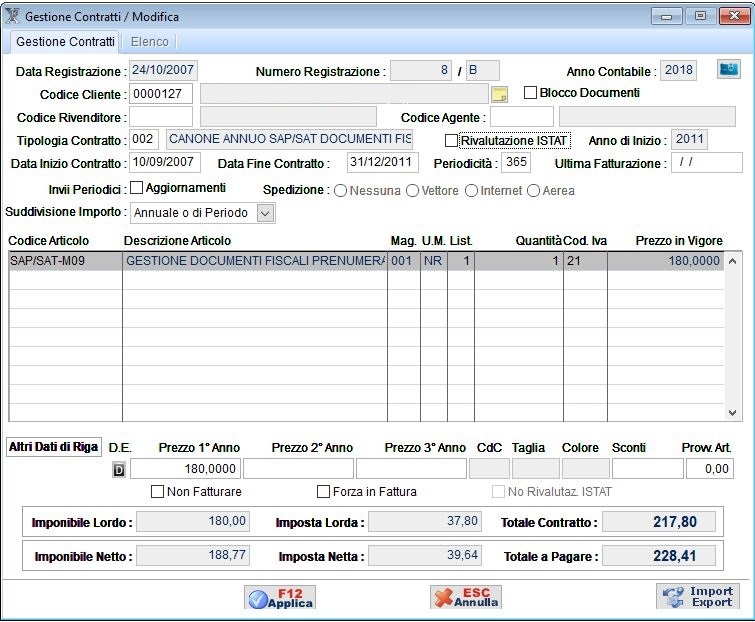755x622 pixels.
Task: Focus the Prezzo 3° Anno field
Action: click(x=412, y=469)
